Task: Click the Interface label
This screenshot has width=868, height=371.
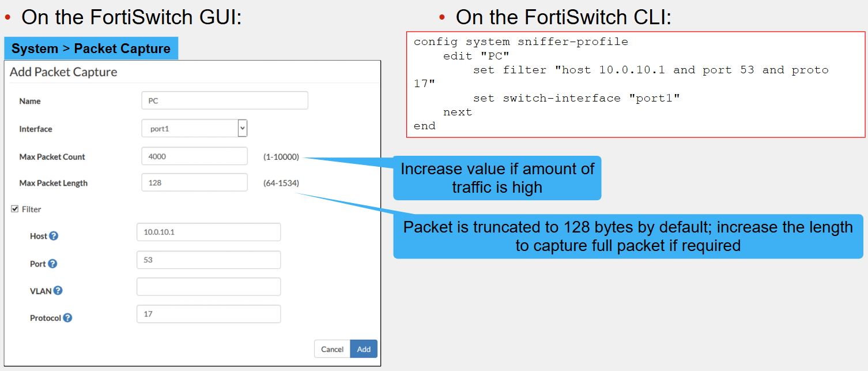Action: [36, 129]
